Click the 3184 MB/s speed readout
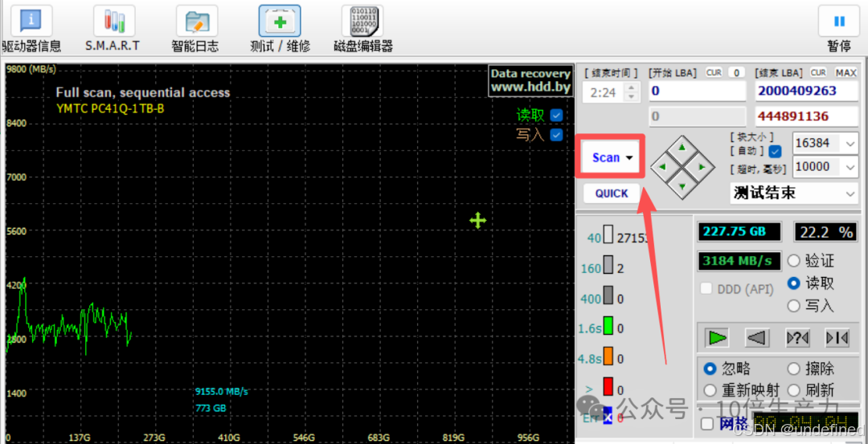The height and width of the screenshot is (444, 868). (739, 260)
